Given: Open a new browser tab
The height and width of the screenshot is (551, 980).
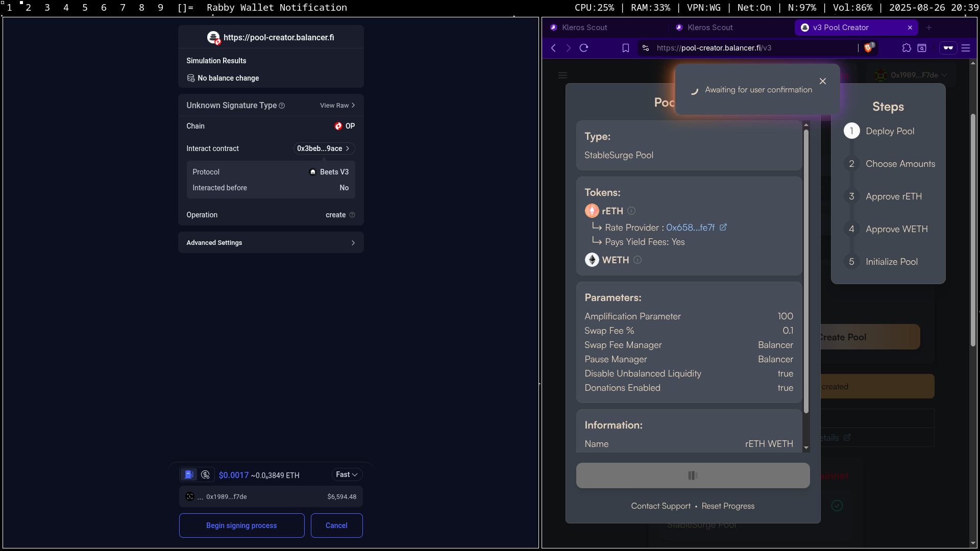Looking at the screenshot, I should pos(929,28).
